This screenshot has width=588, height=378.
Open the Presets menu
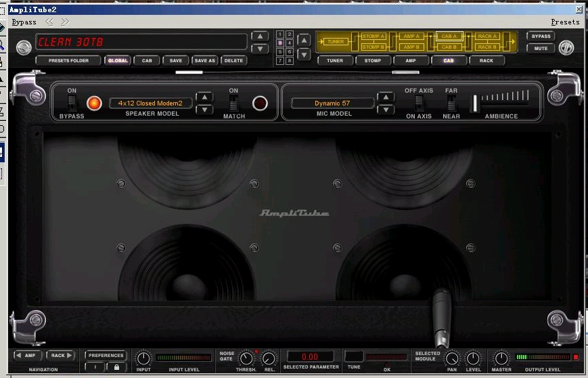pos(565,22)
